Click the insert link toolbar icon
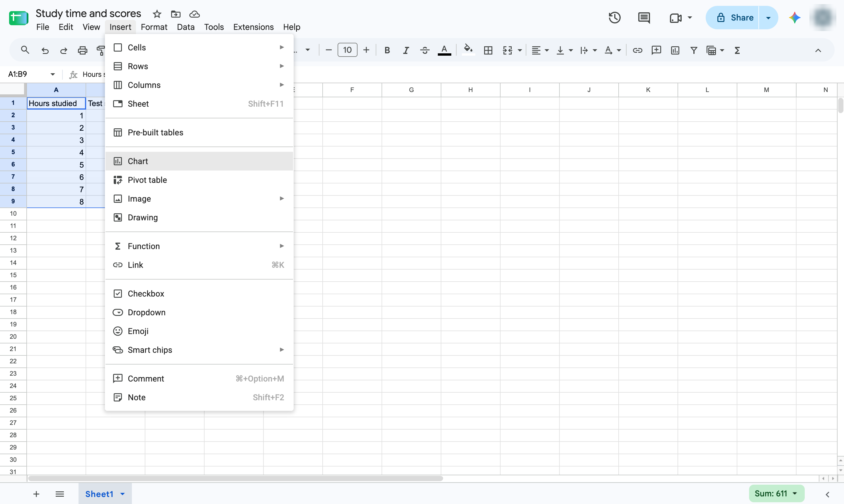 tap(637, 50)
